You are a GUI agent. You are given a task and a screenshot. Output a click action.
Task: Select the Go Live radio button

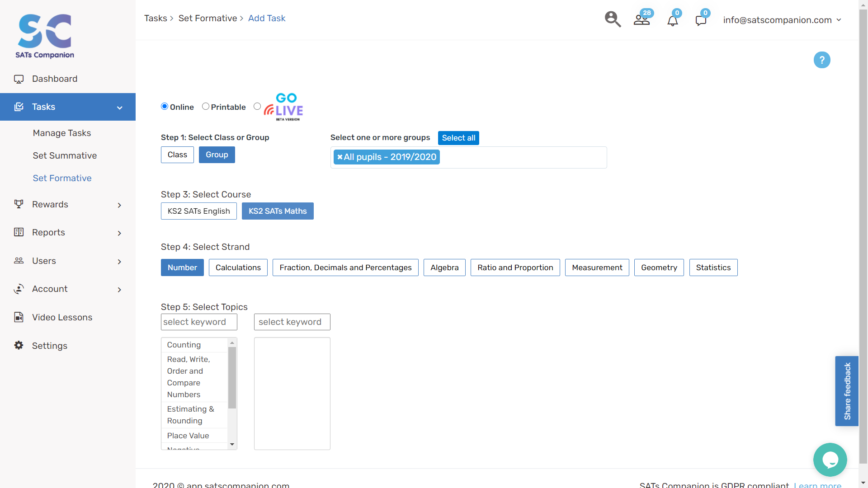pyautogui.click(x=257, y=106)
